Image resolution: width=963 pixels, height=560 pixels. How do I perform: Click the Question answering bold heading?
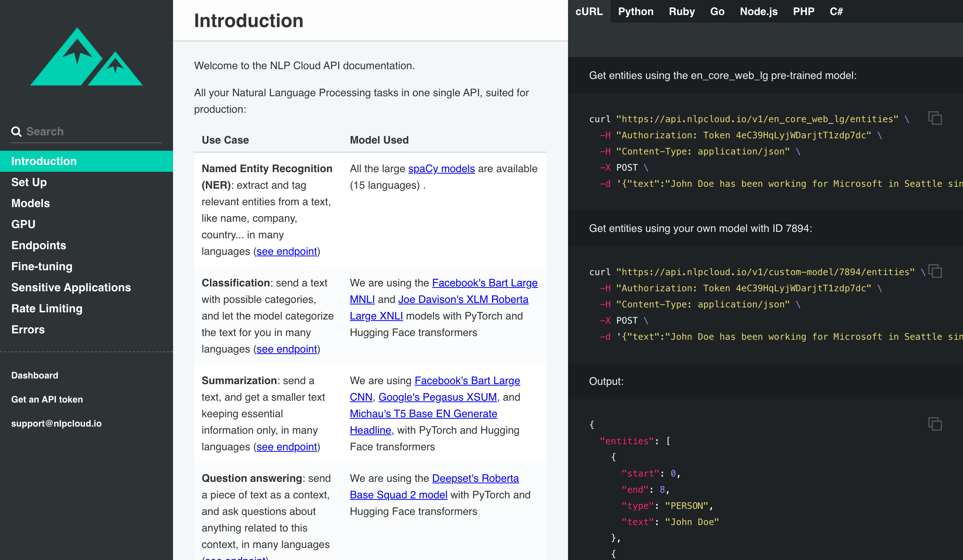point(252,478)
